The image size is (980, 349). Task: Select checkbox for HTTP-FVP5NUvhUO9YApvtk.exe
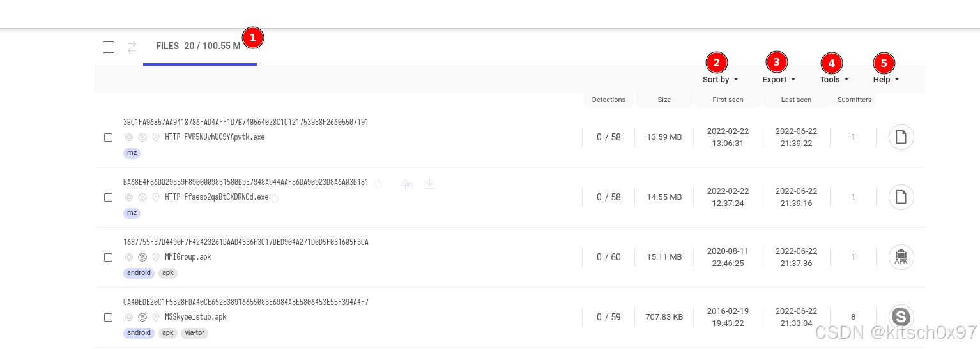109,137
